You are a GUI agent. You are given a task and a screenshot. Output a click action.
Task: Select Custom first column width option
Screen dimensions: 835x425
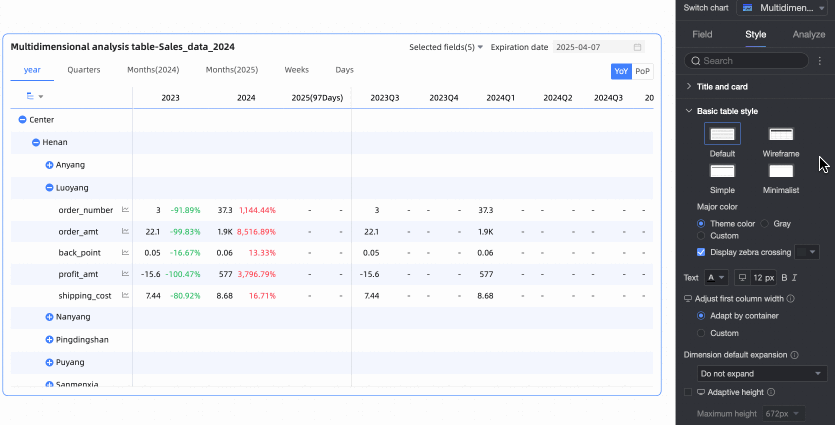(701, 333)
